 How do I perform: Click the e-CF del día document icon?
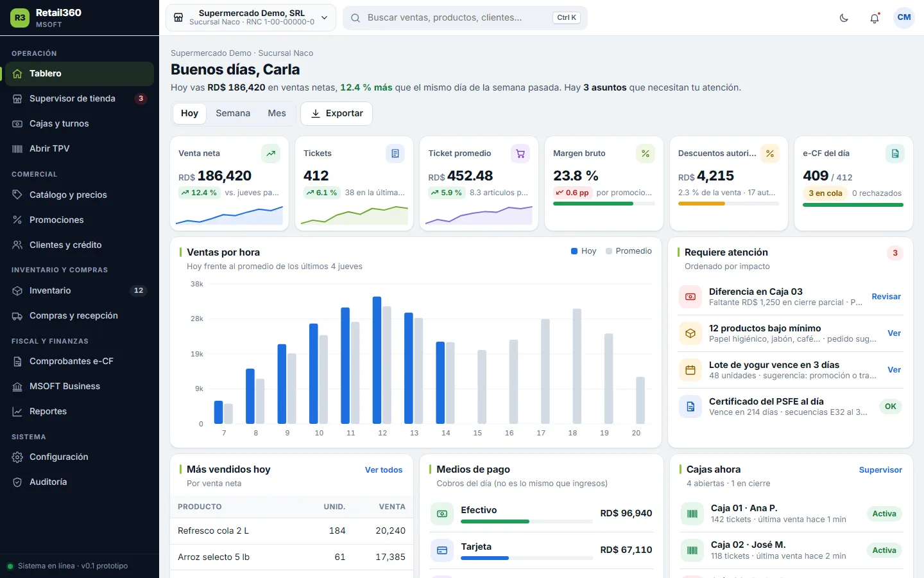894,153
